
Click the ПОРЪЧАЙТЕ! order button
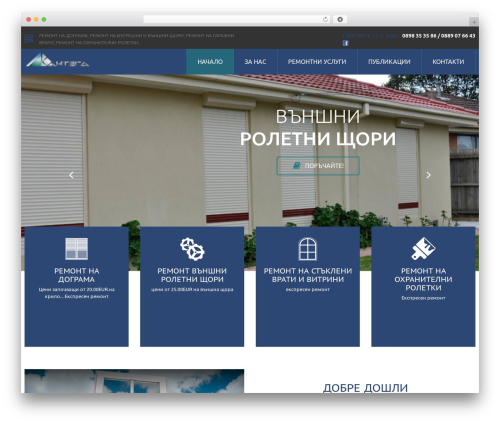(x=318, y=166)
